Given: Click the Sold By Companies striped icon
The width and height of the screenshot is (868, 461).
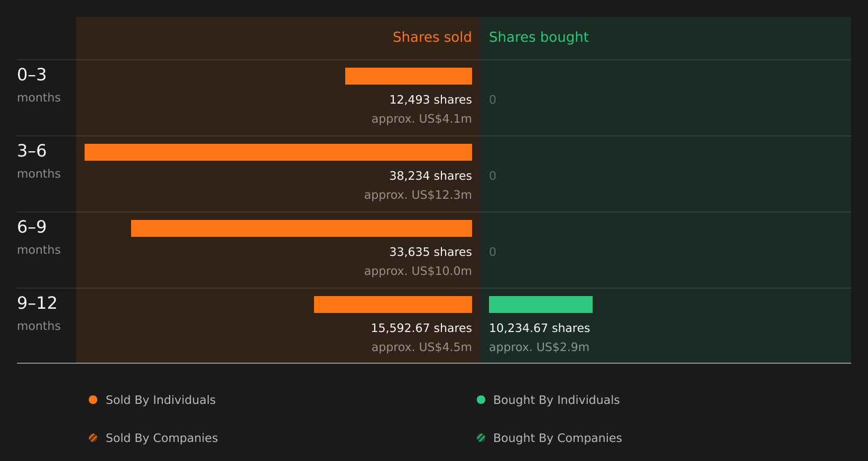Looking at the screenshot, I should (x=93, y=438).
